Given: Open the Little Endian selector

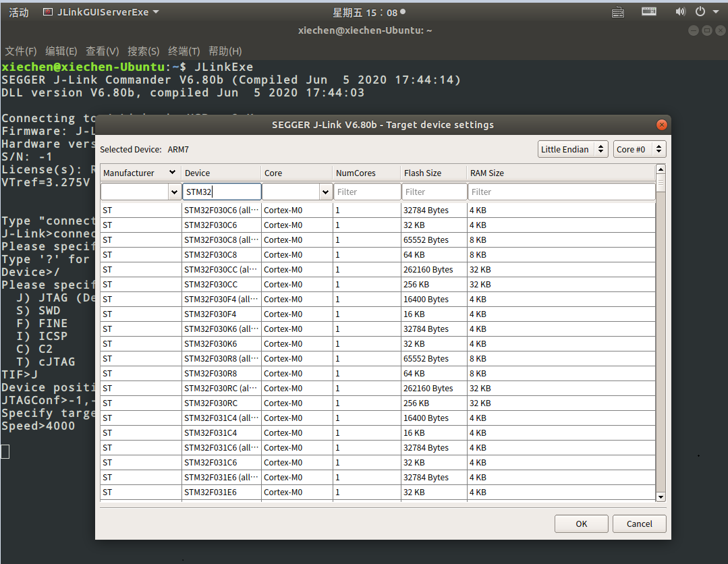Looking at the screenshot, I should click(573, 149).
